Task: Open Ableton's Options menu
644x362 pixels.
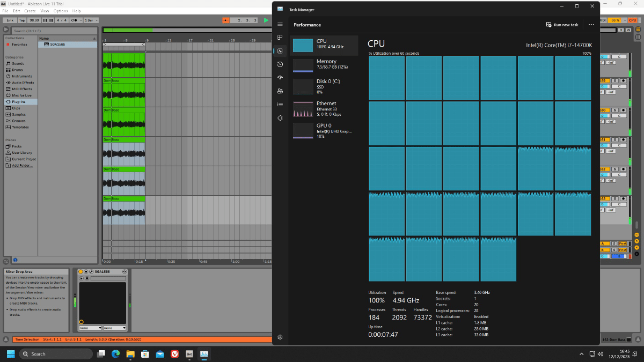Action: point(60,10)
